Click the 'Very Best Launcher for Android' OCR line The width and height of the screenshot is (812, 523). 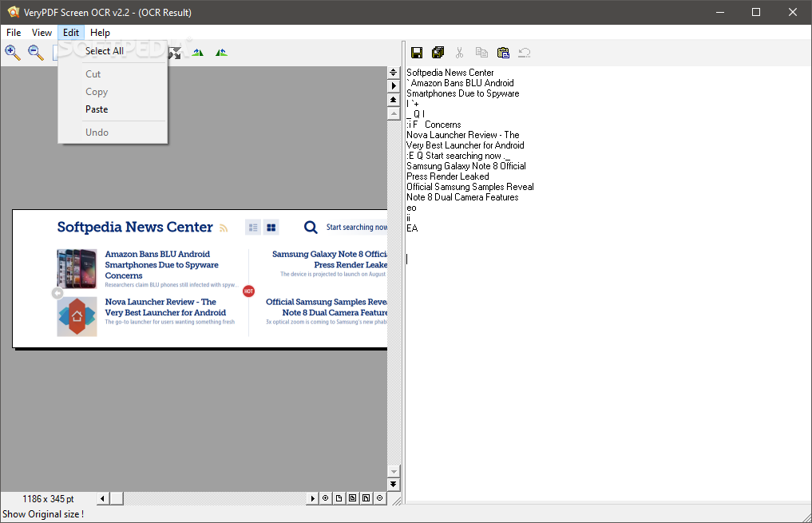click(465, 145)
